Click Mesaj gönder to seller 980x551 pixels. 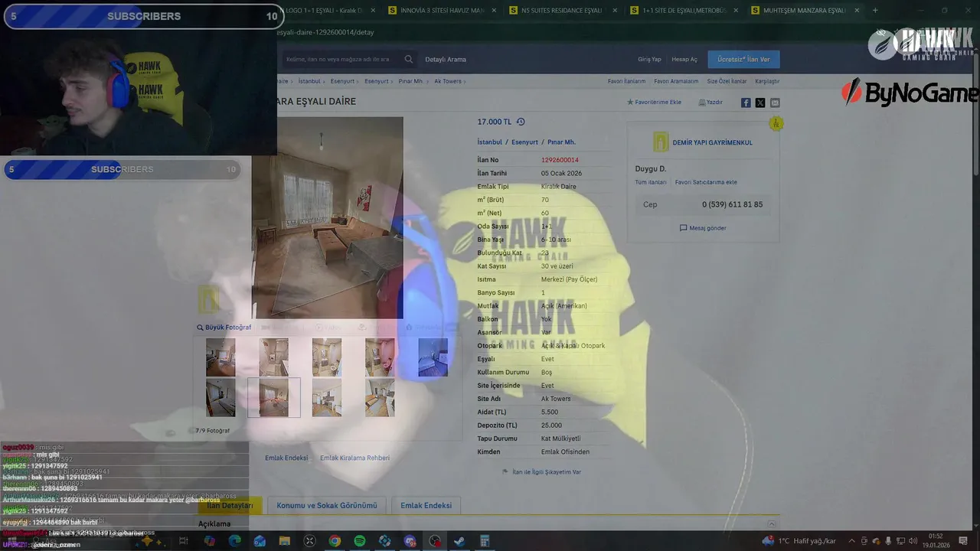pyautogui.click(x=703, y=228)
